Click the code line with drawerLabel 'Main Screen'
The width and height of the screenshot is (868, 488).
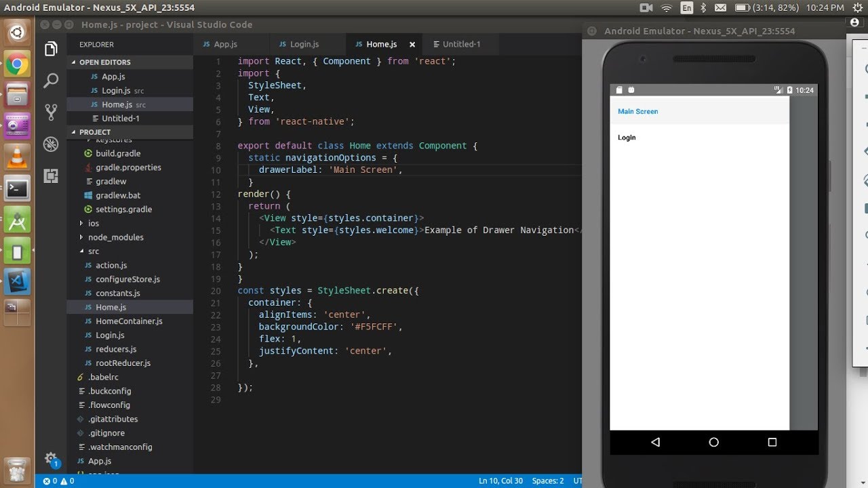coord(330,169)
